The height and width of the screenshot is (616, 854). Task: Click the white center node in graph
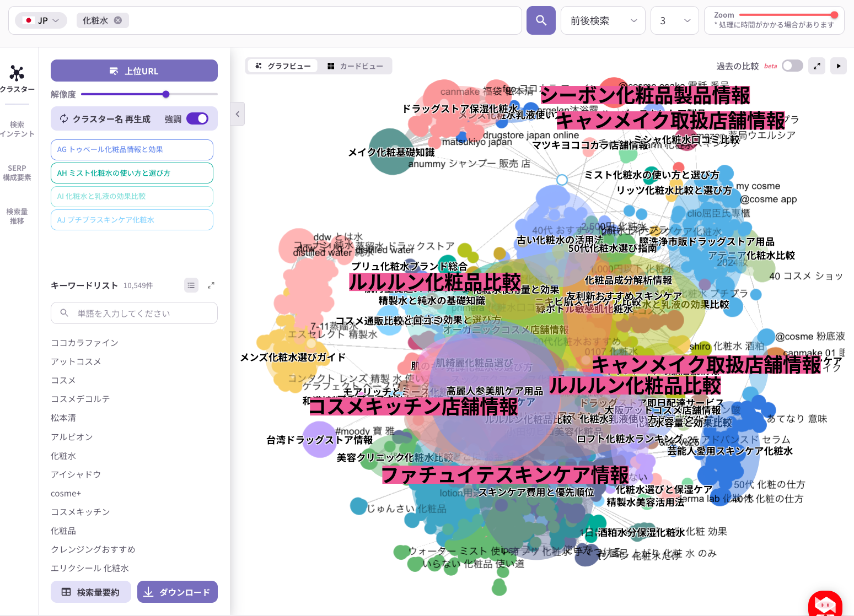562,180
